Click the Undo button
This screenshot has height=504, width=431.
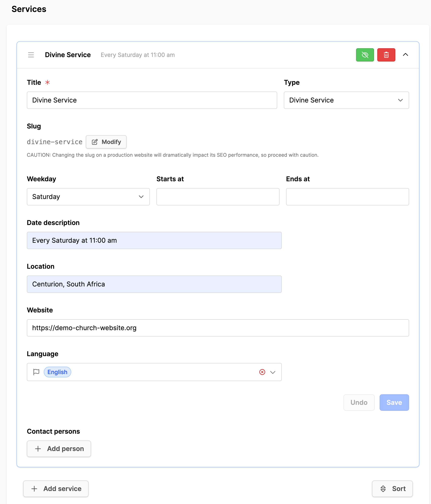359,402
